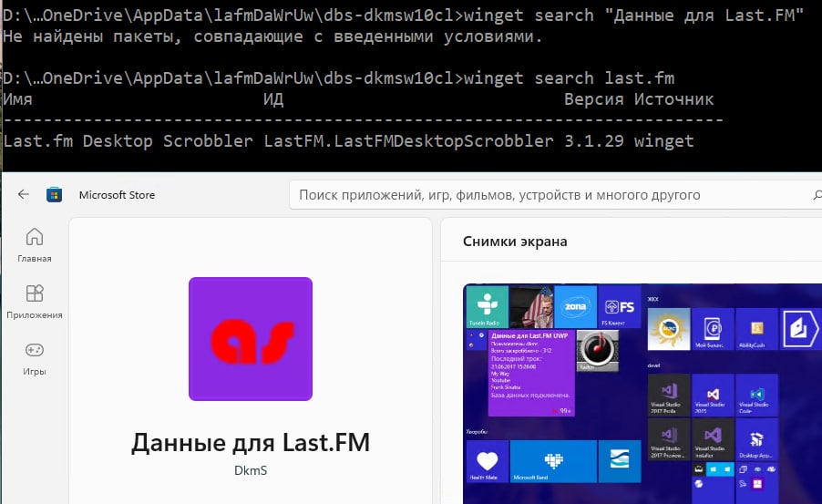The width and height of the screenshot is (822, 504).
Task: Go back with the Microsoft Store arrow
Action: point(23,194)
